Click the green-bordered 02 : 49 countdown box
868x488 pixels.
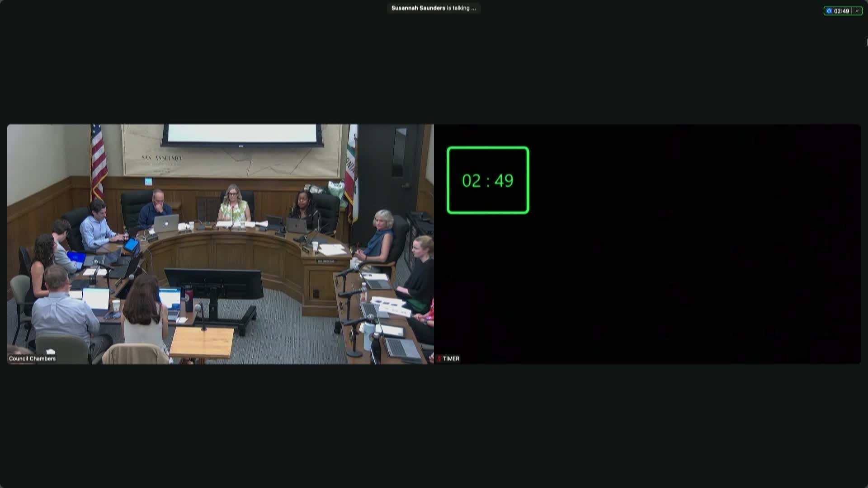click(488, 180)
